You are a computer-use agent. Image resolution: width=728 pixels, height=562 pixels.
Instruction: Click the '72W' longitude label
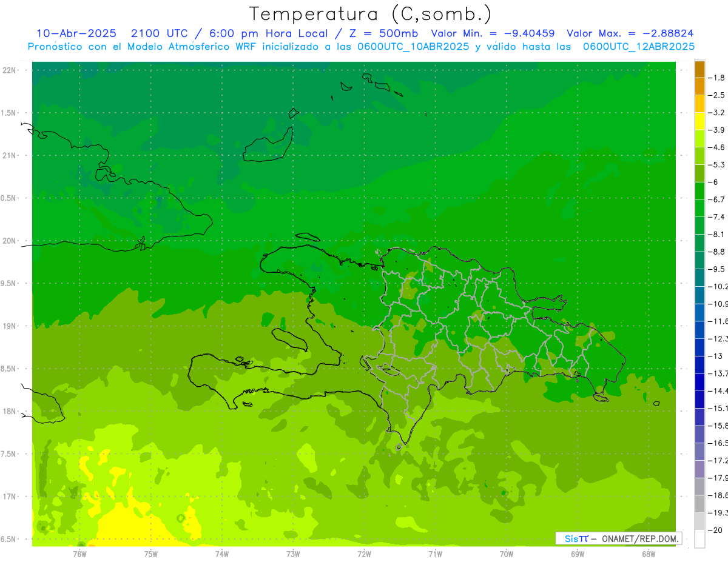(364, 554)
